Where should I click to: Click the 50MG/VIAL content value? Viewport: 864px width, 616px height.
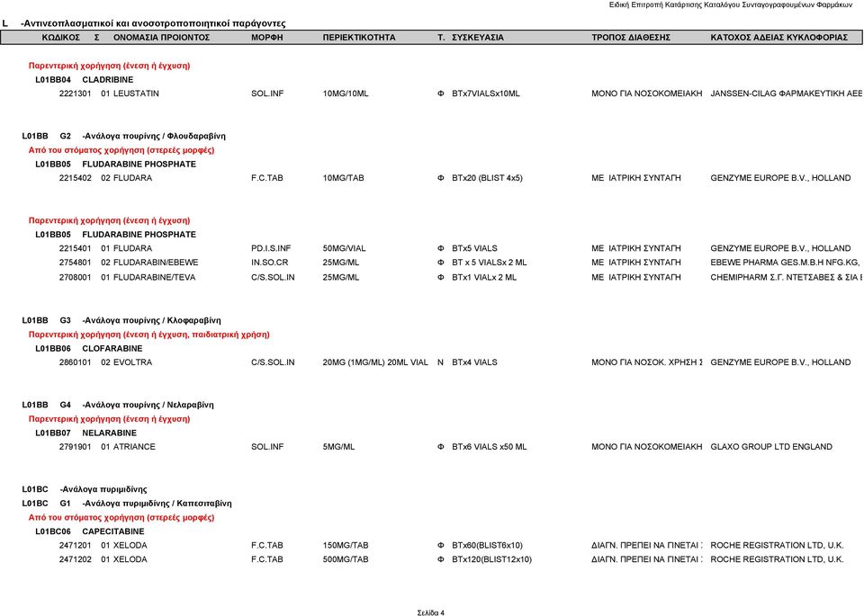(344, 248)
